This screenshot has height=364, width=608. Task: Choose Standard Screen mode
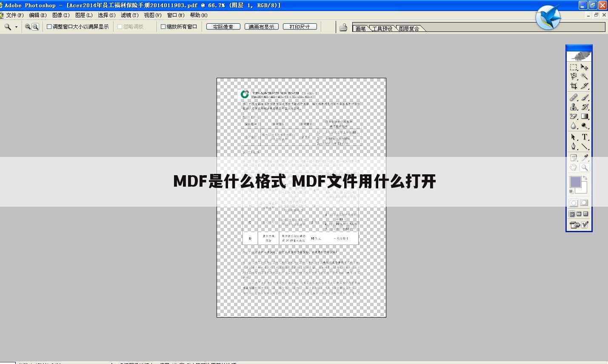pos(572,214)
